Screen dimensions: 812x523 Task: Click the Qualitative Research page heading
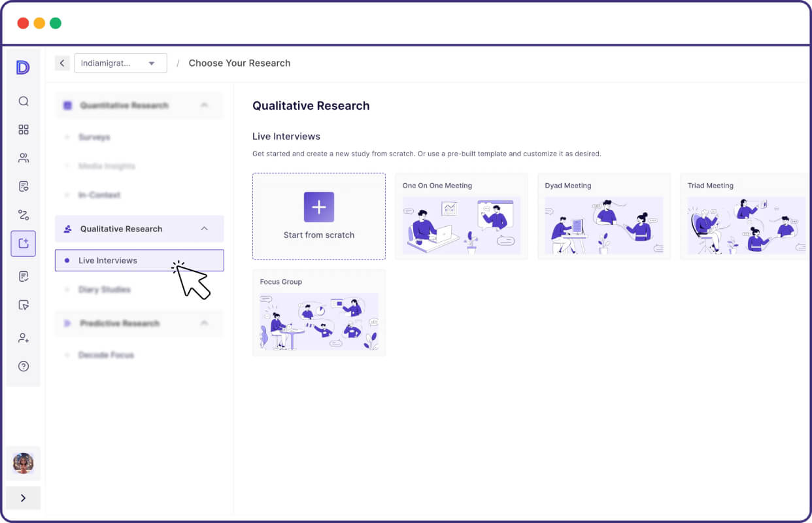[311, 106]
